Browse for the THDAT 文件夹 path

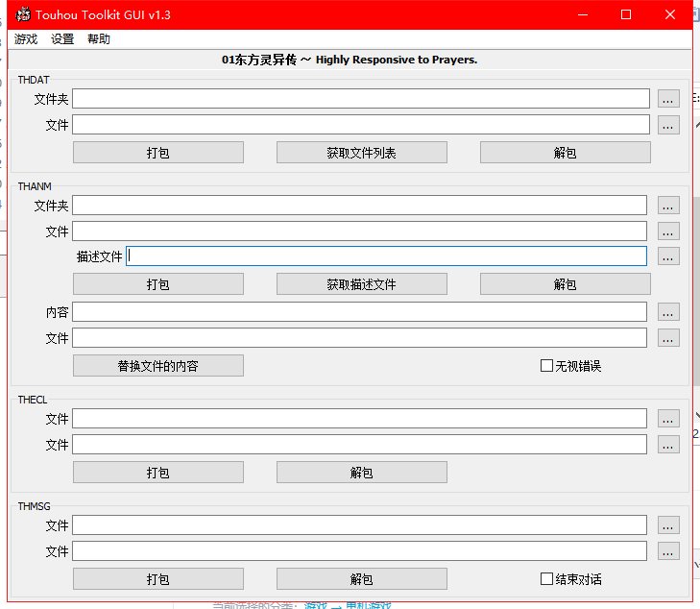pos(668,99)
